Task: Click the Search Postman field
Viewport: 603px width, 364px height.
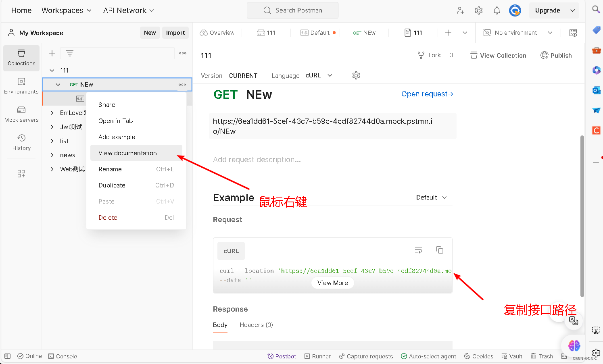Action: [293, 10]
